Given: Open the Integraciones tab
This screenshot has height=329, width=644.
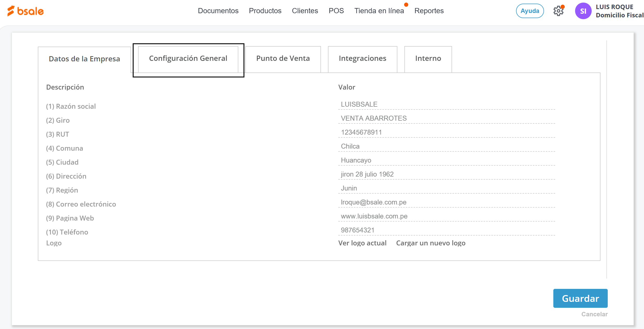Looking at the screenshot, I should coord(362,59).
